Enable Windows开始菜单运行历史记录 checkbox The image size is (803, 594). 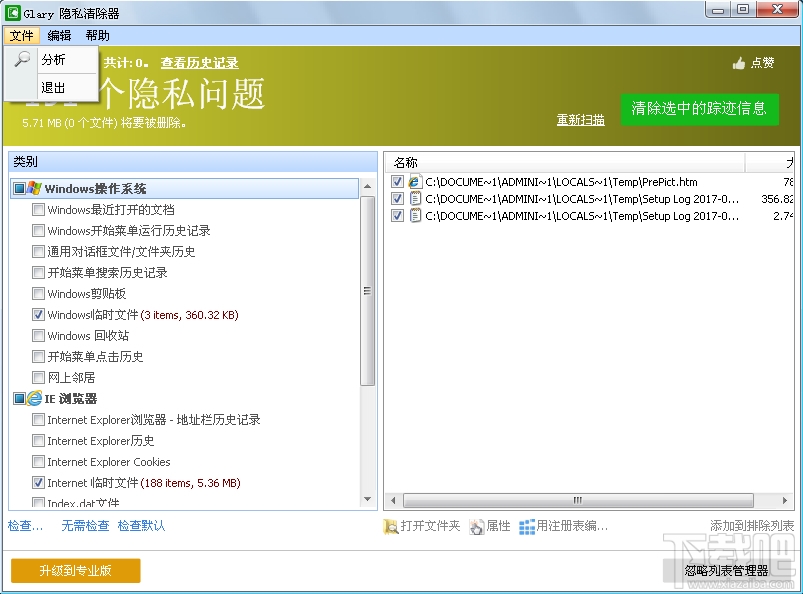coord(38,230)
